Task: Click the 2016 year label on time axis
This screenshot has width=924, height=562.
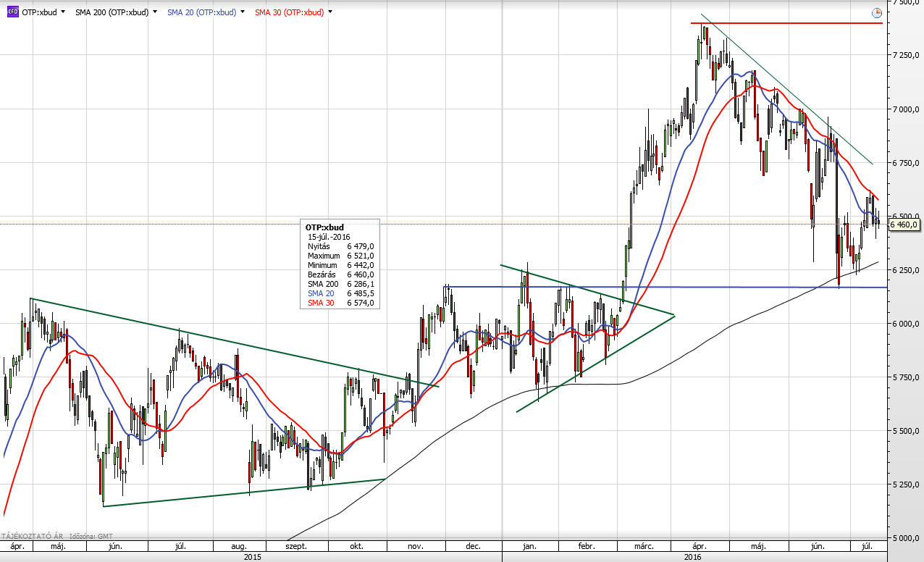Action: [x=692, y=557]
